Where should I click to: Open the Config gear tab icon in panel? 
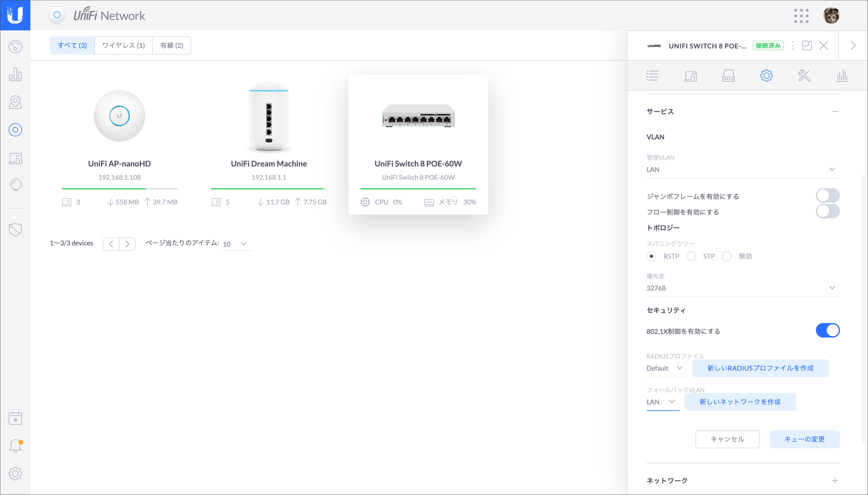tap(766, 76)
